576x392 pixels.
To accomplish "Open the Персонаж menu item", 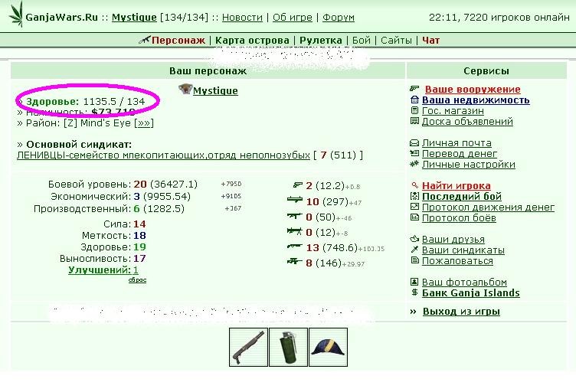I will click(178, 40).
